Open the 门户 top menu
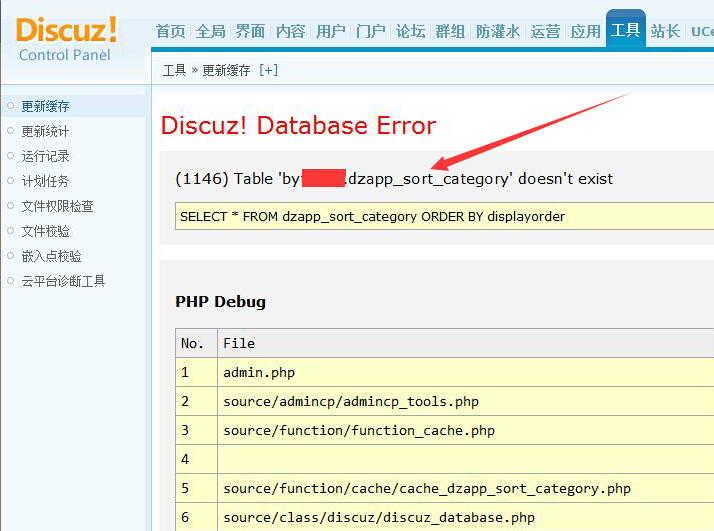This screenshot has width=714, height=531. coord(371,31)
